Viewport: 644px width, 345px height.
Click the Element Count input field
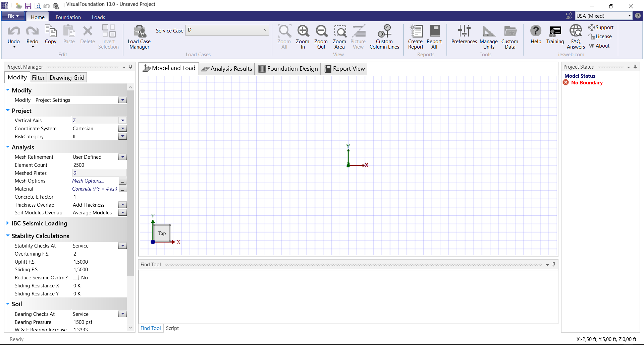point(99,165)
